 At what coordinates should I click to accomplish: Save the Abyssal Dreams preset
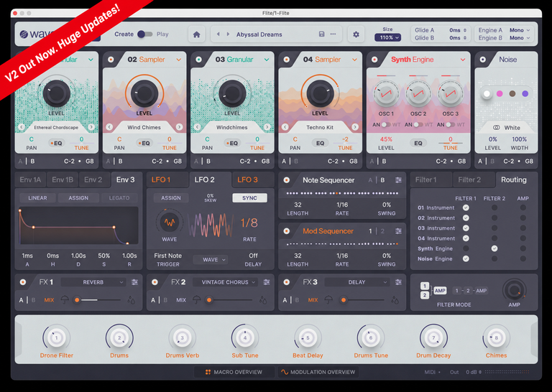321,34
